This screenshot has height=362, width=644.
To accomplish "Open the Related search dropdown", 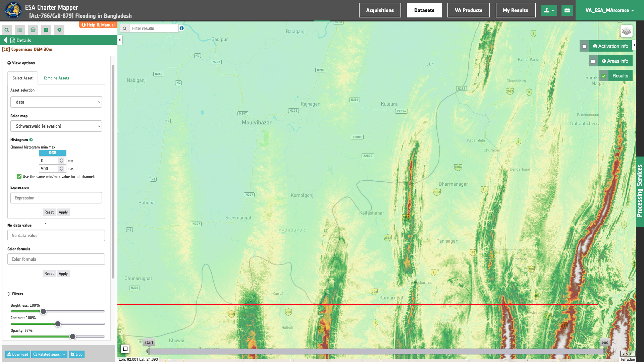I will pos(49,354).
